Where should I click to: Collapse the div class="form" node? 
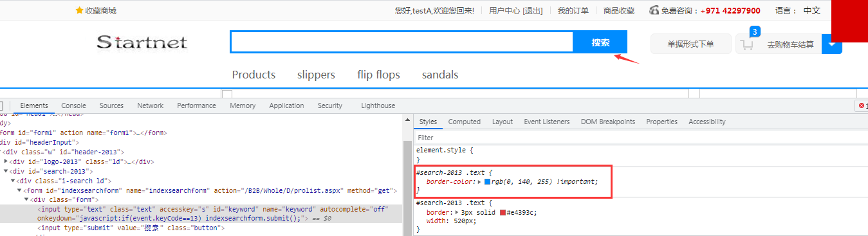pos(27,200)
